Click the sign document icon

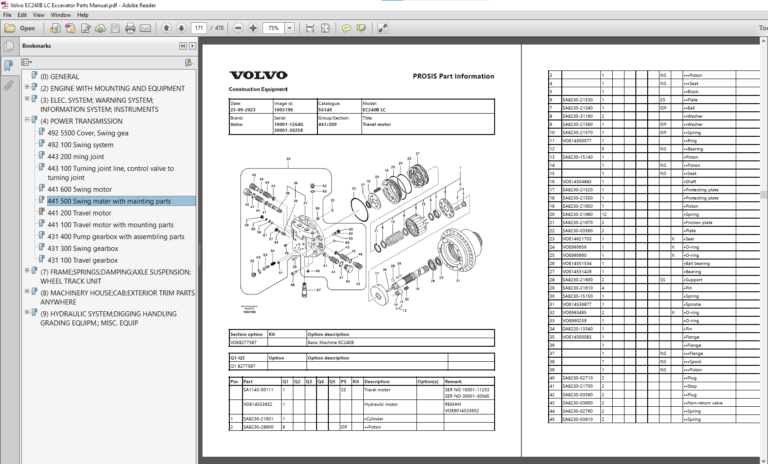tap(85, 28)
